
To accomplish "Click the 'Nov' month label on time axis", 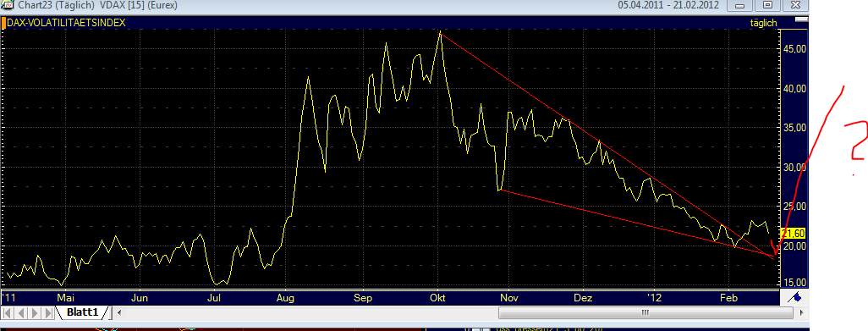I will (508, 297).
